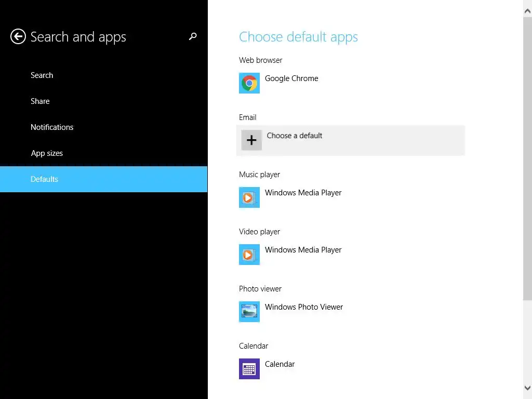
Task: Open the Notifications settings section
Action: (x=103, y=127)
